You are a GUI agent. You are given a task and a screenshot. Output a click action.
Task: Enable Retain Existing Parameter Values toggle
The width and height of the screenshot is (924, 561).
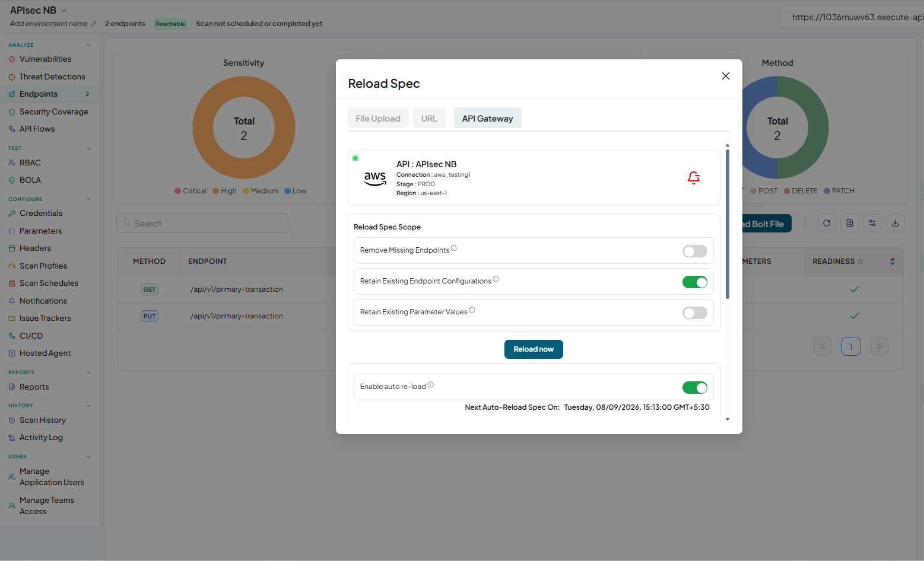(x=695, y=313)
